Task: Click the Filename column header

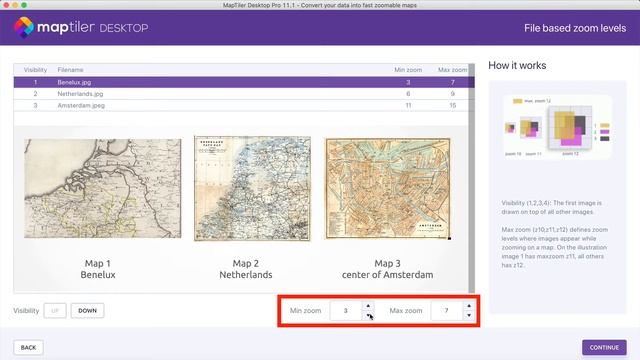Action: (70, 70)
